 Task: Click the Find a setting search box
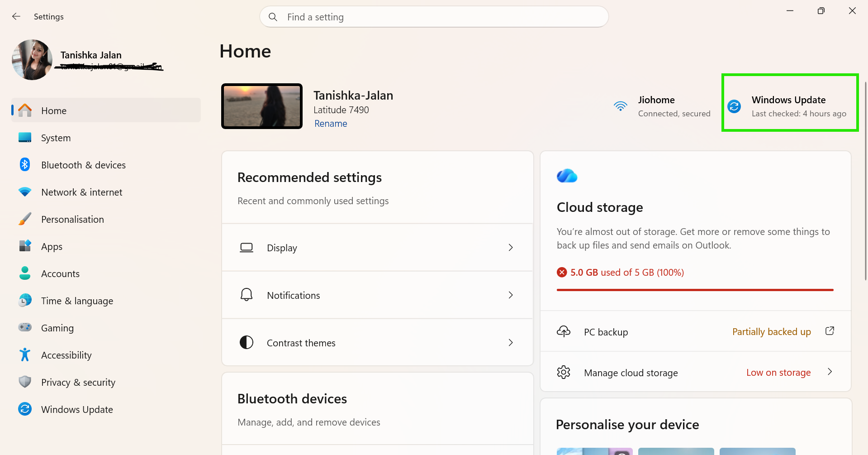[x=434, y=17]
